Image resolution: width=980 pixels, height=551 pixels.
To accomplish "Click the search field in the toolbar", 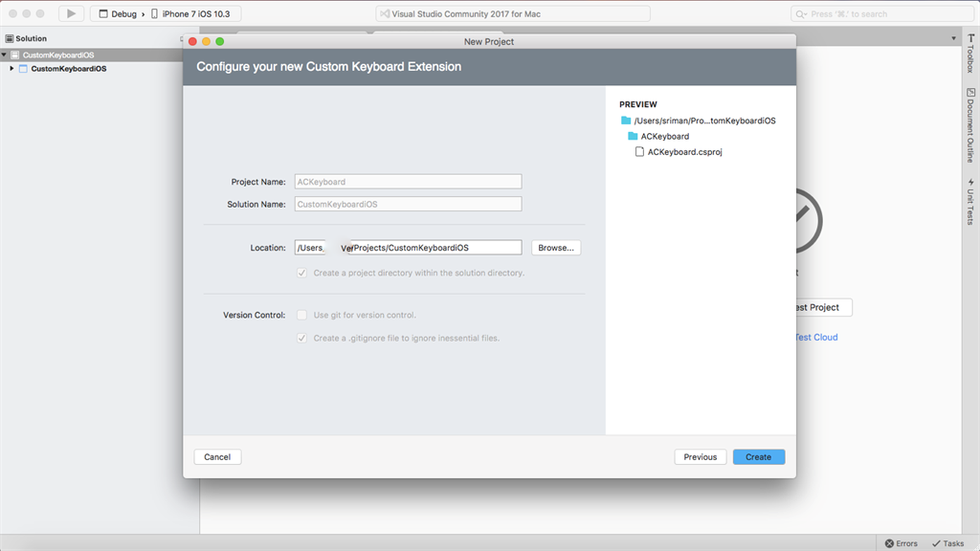I will (x=881, y=14).
